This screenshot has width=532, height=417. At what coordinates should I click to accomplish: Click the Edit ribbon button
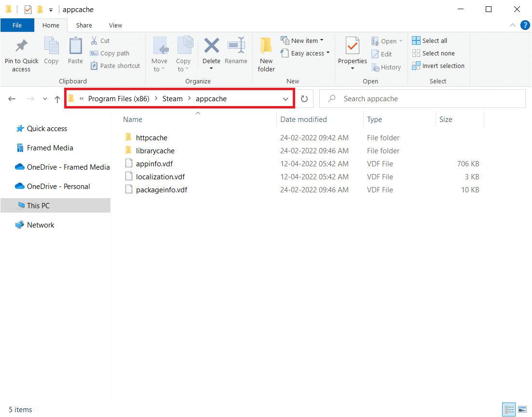click(382, 54)
